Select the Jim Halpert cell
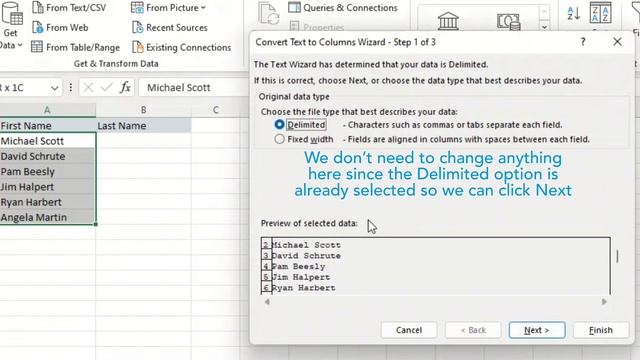640x360 pixels. (x=47, y=187)
